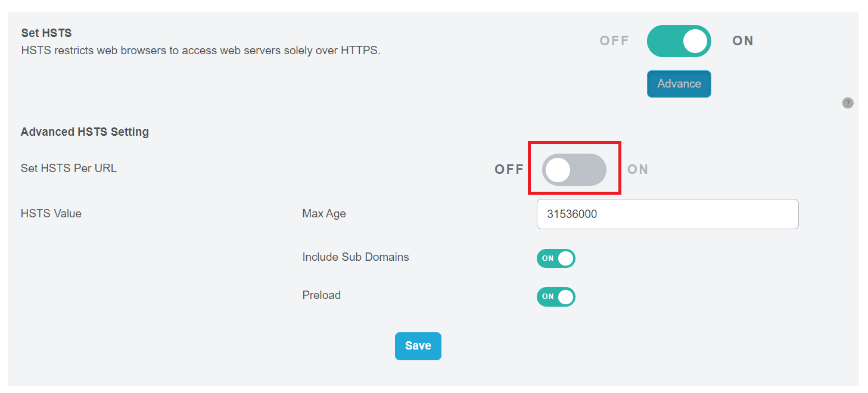Select the "Advanced HSTS Setting" heading

[x=85, y=132]
